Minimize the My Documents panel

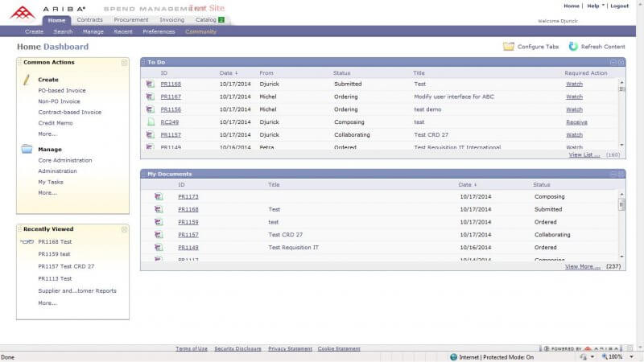(x=613, y=174)
